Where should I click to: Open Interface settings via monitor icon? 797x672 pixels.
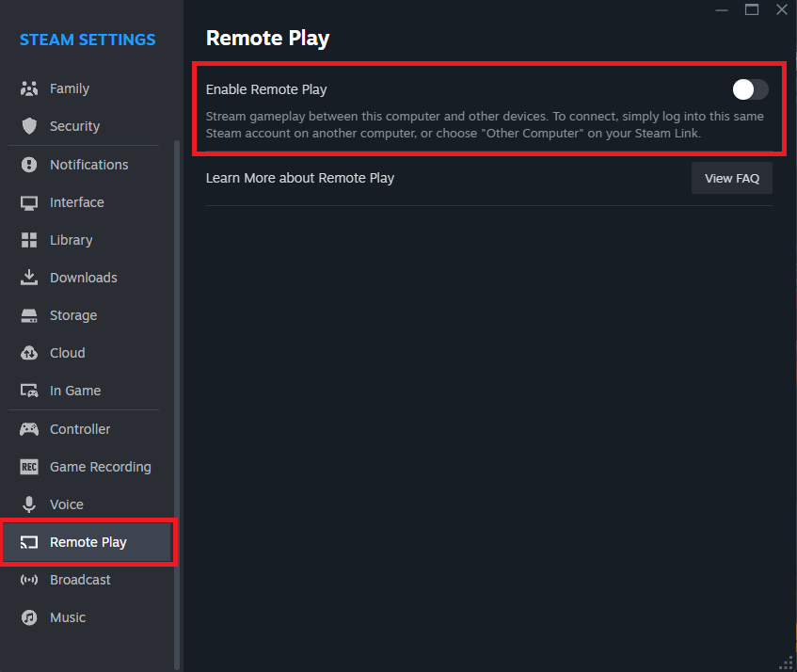(28, 202)
